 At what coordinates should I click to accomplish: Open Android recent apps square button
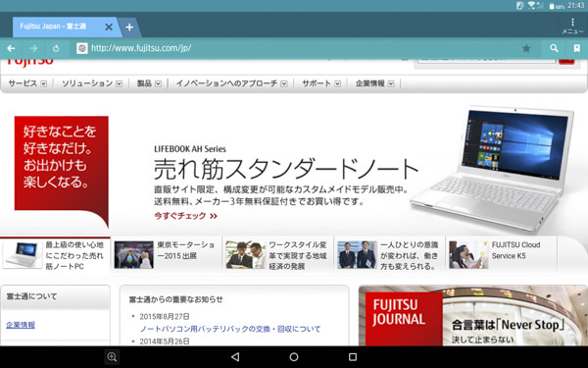coord(353,357)
